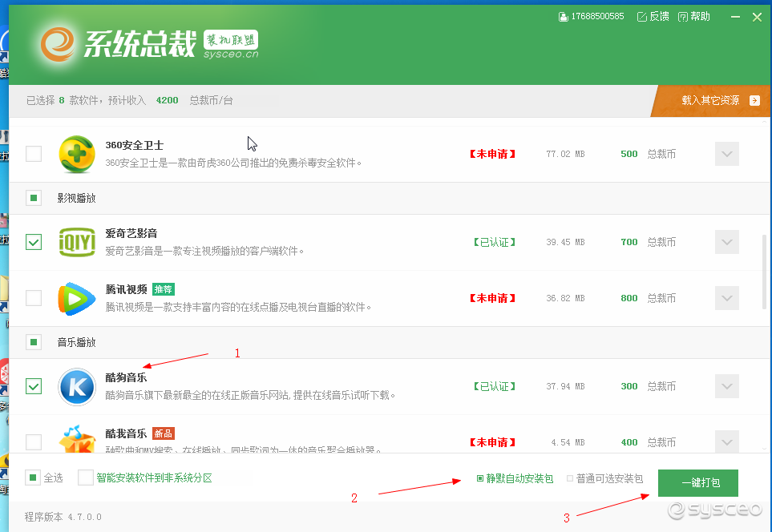Expand the 腾讯视频 row dropdown arrow

(726, 298)
